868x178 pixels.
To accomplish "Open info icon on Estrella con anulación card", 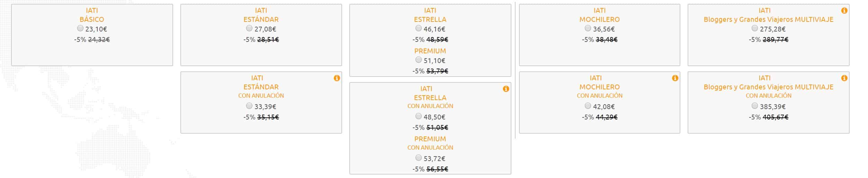I will [x=506, y=89].
